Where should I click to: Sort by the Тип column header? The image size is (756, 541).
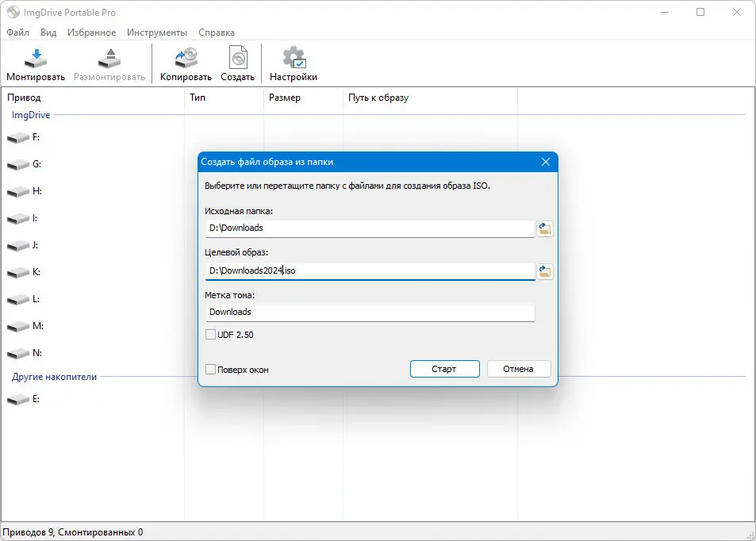[x=224, y=98]
